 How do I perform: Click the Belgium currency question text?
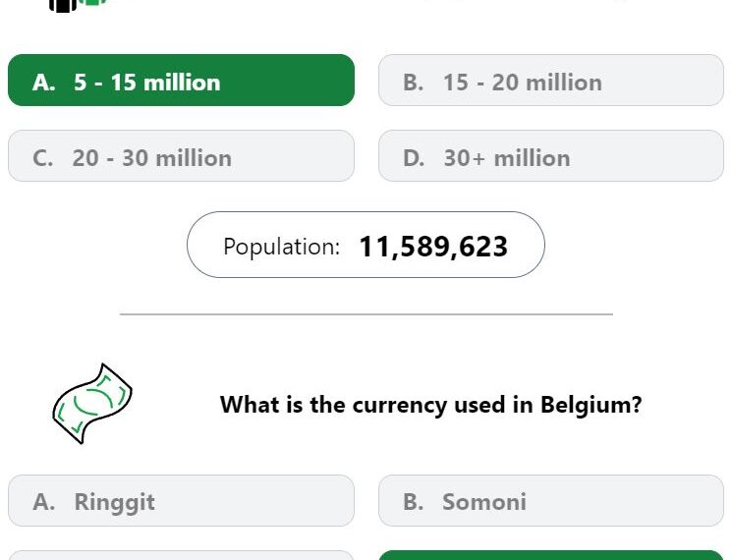[430, 404]
